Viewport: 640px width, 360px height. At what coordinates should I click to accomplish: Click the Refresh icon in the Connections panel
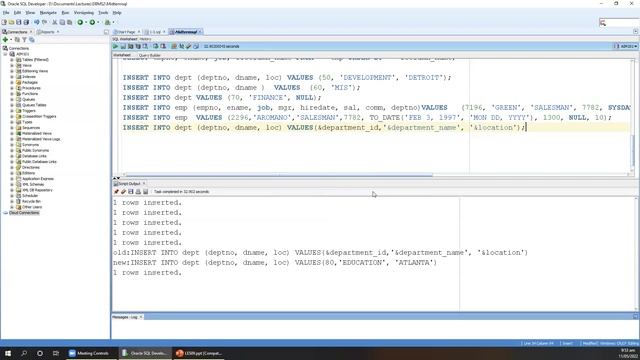(x=17, y=40)
